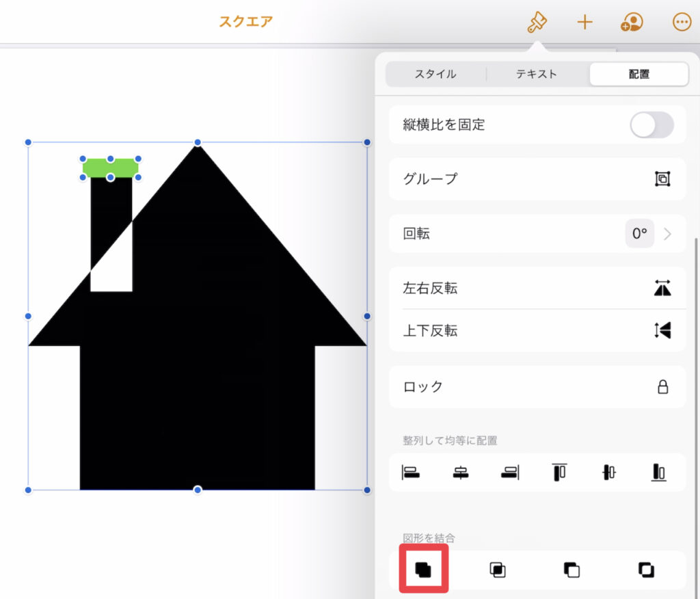
Task: Flip vertically with the 上下反転 icon
Action: click(662, 330)
